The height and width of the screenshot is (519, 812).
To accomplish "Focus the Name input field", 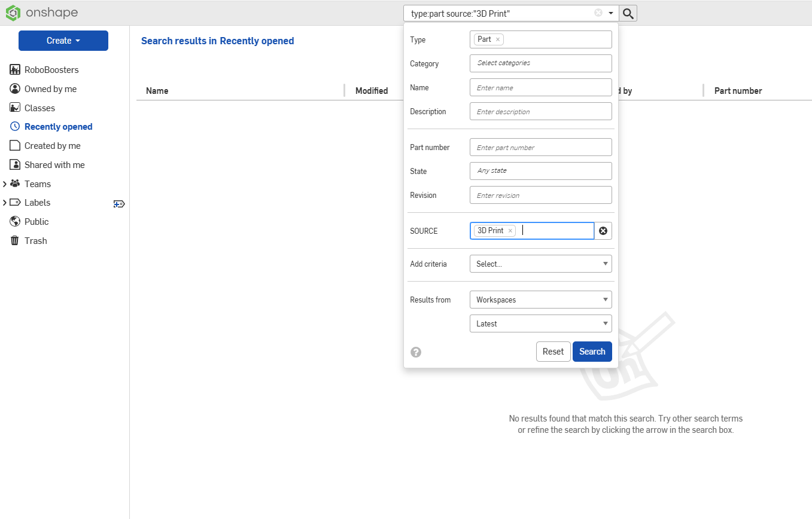I will pos(541,87).
